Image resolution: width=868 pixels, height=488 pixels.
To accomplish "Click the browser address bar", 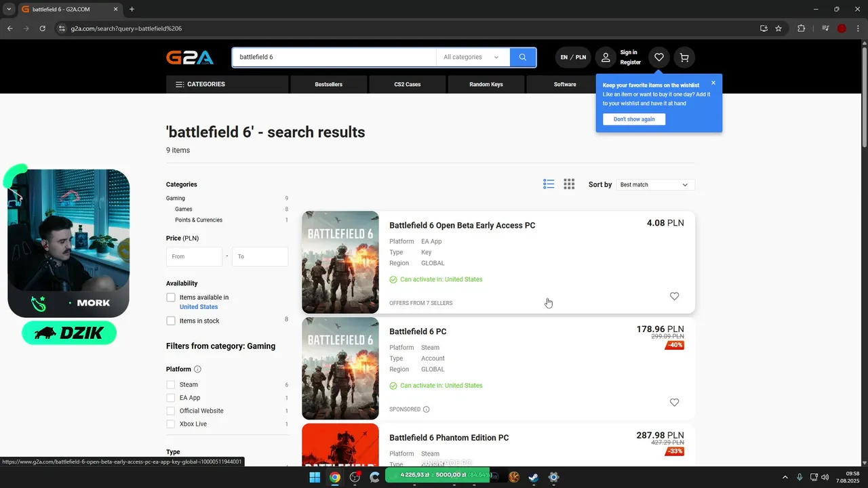I will click(407, 28).
